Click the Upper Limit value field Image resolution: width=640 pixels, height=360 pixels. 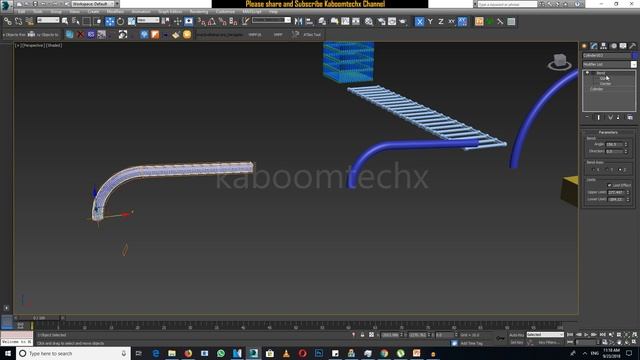pos(616,192)
